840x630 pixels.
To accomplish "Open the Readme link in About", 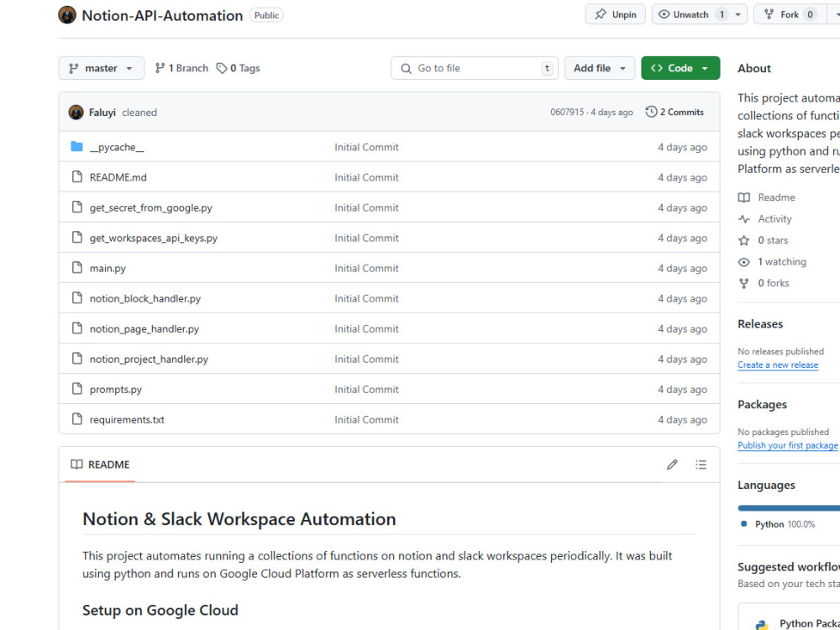I will point(767,197).
